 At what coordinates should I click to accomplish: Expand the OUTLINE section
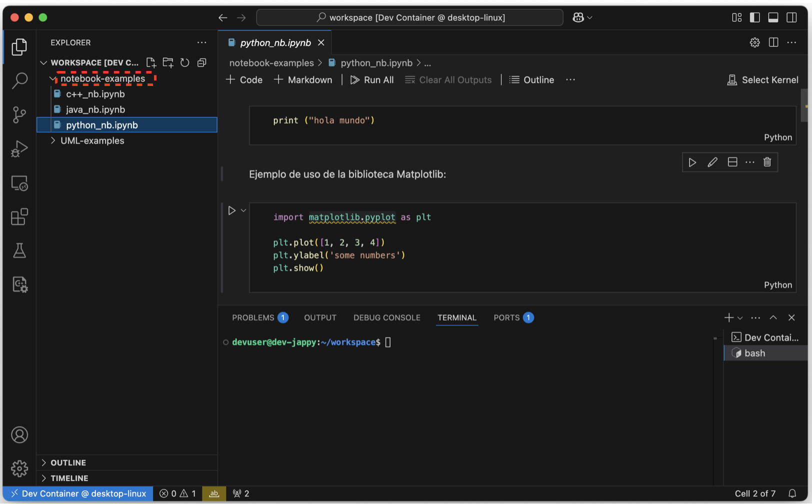click(127, 463)
